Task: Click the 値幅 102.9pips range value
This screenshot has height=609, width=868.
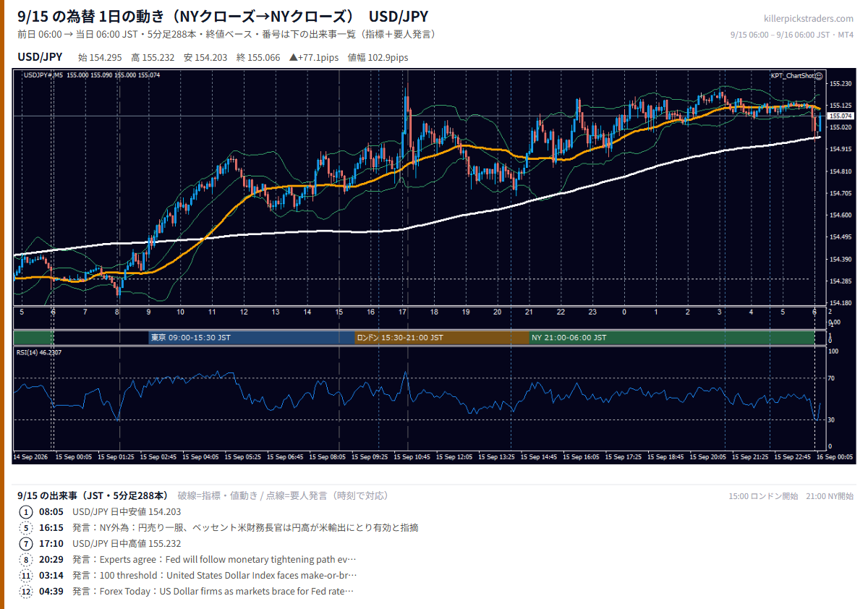Action: click(x=378, y=58)
